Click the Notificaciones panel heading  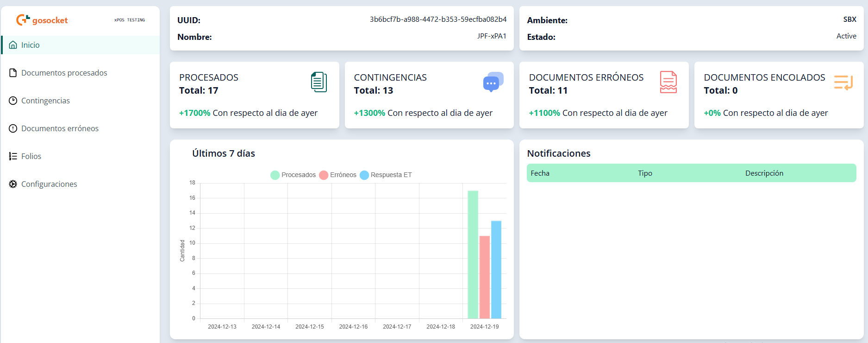(x=559, y=153)
